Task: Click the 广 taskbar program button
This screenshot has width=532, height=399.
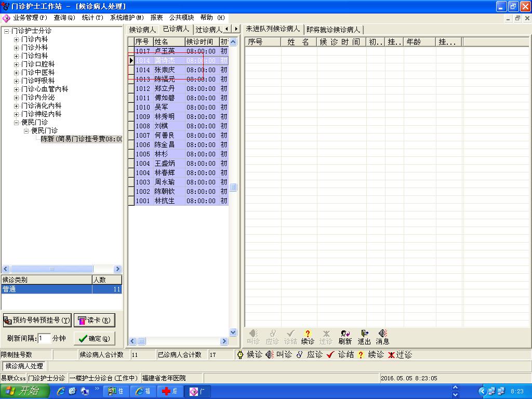Action: click(x=198, y=391)
